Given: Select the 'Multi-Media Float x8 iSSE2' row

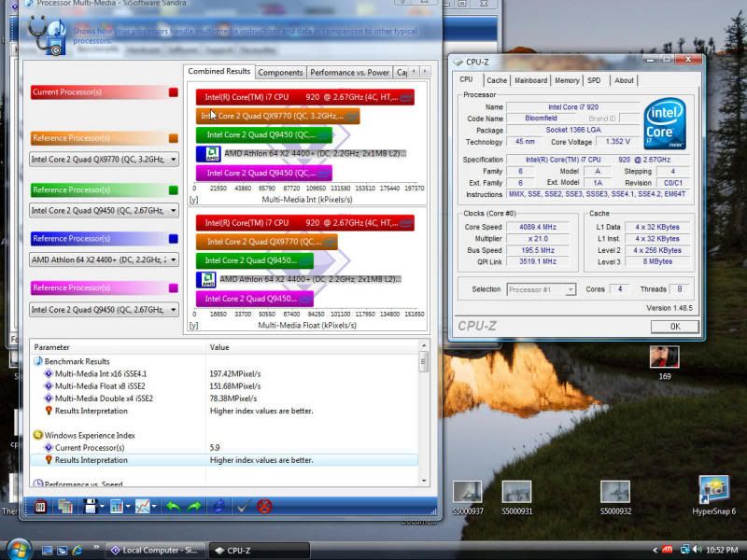Looking at the screenshot, I should pyautogui.click(x=224, y=386).
